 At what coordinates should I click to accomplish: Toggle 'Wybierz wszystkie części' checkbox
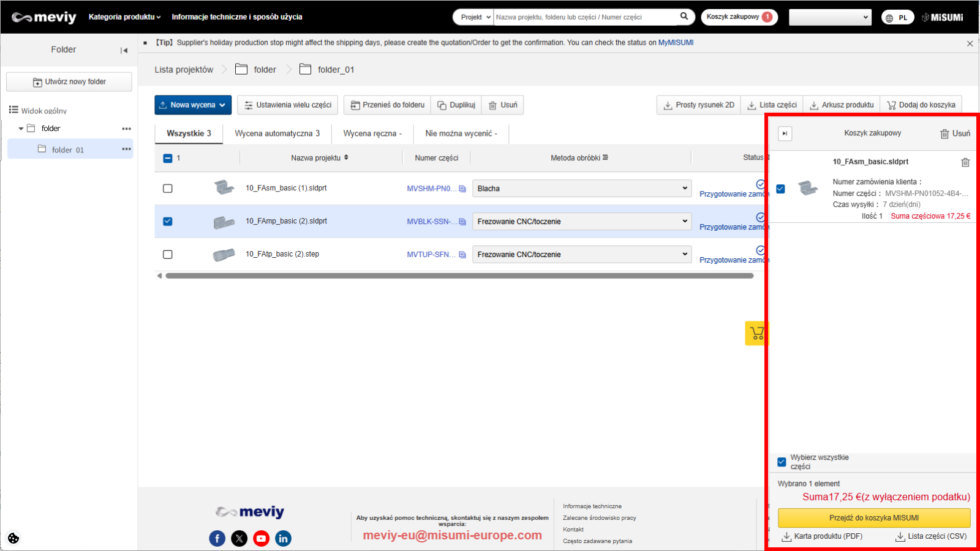click(782, 462)
